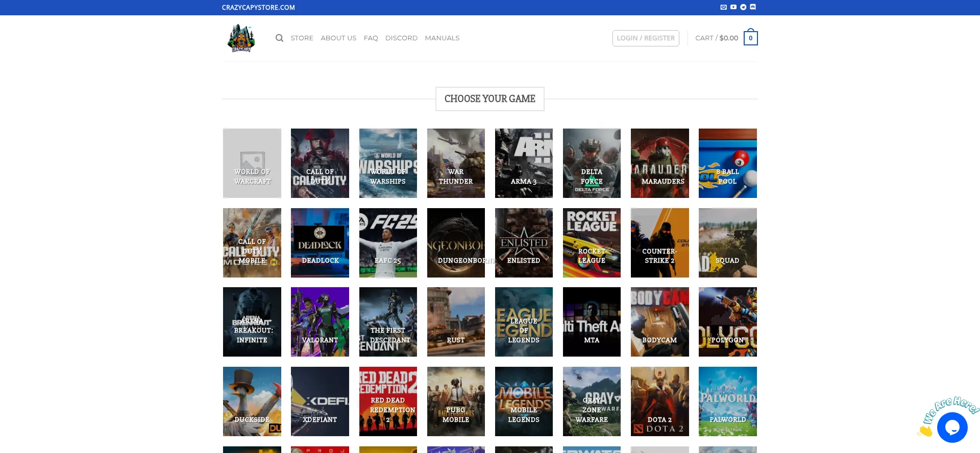Open the FAQ menu link
The width and height of the screenshot is (980, 453).
point(371,38)
